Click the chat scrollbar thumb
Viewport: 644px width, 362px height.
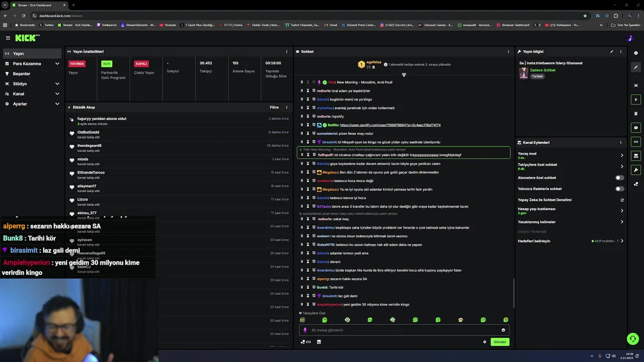click(x=514, y=293)
